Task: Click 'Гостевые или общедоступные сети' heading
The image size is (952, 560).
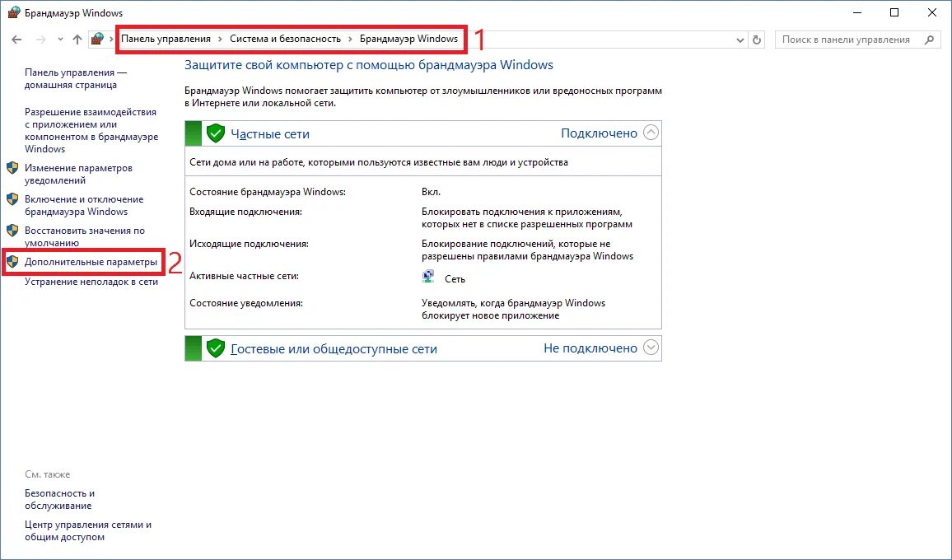Action: click(x=334, y=349)
